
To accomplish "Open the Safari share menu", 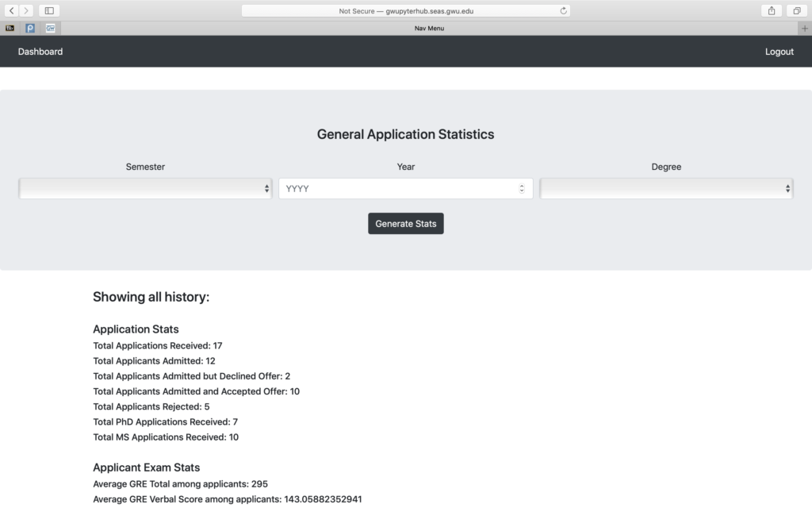I will click(x=771, y=10).
